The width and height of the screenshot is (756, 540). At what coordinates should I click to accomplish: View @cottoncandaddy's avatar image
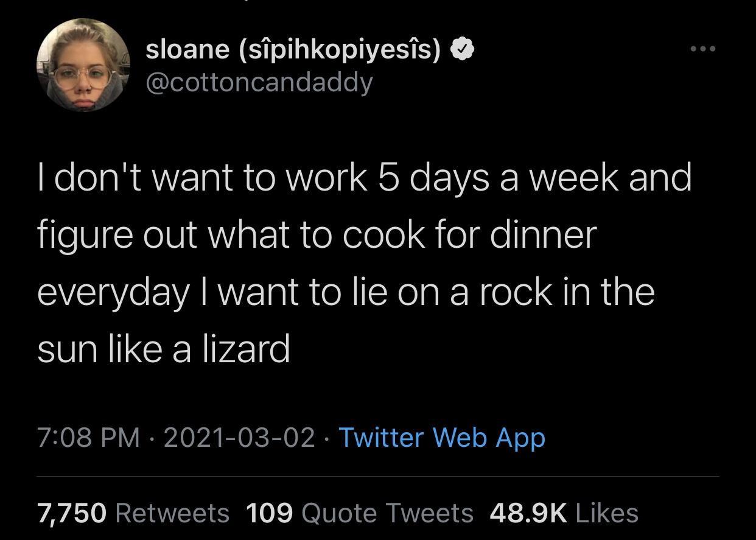[84, 64]
